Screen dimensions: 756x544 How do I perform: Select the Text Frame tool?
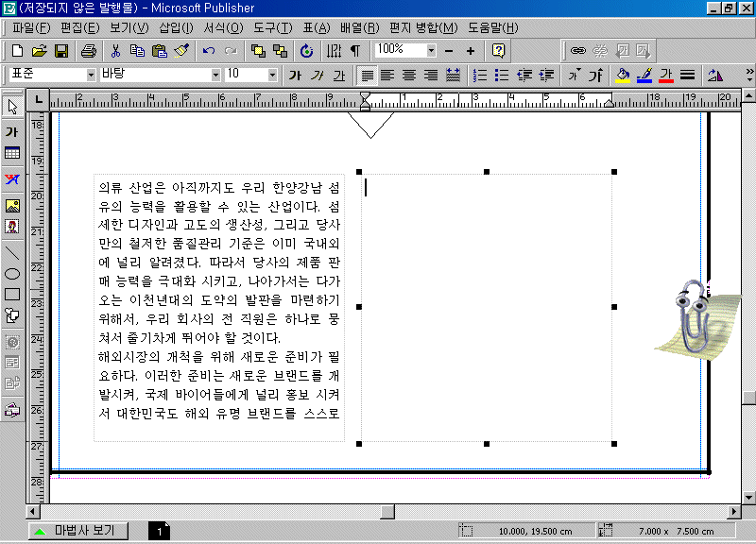click(x=13, y=131)
